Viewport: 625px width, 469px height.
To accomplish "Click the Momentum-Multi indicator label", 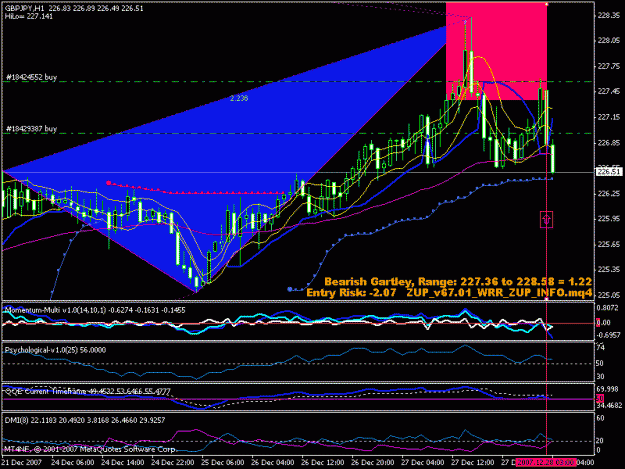I will click(94, 310).
